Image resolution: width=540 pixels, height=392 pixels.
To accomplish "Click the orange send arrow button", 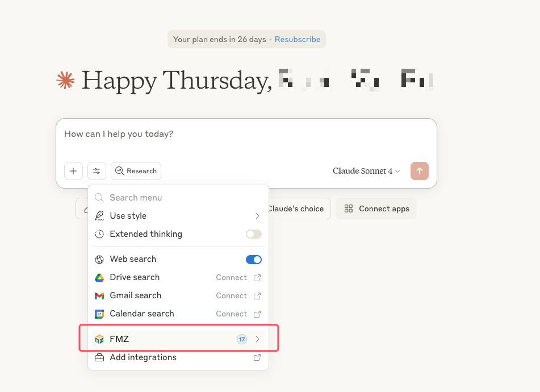I will (x=420, y=171).
